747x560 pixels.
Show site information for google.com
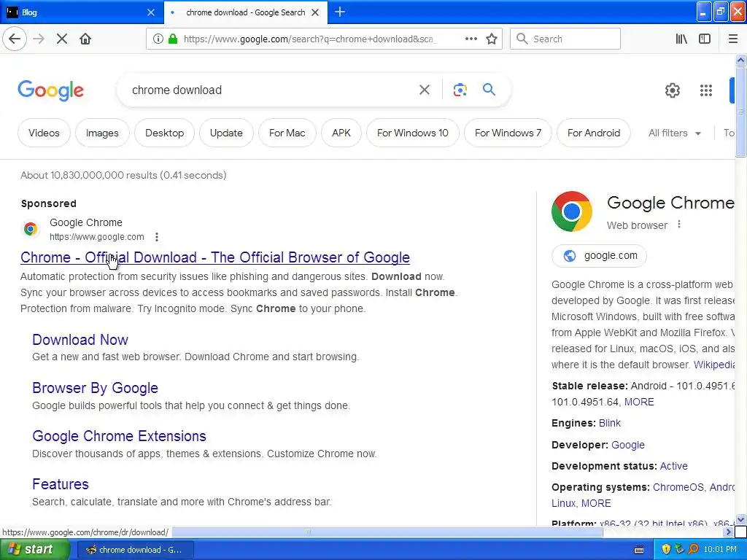tap(158, 39)
